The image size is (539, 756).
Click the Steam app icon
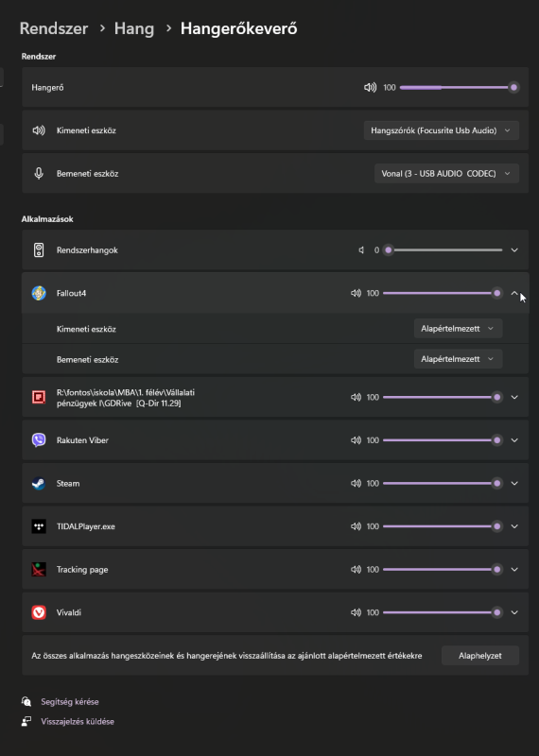pyautogui.click(x=39, y=483)
